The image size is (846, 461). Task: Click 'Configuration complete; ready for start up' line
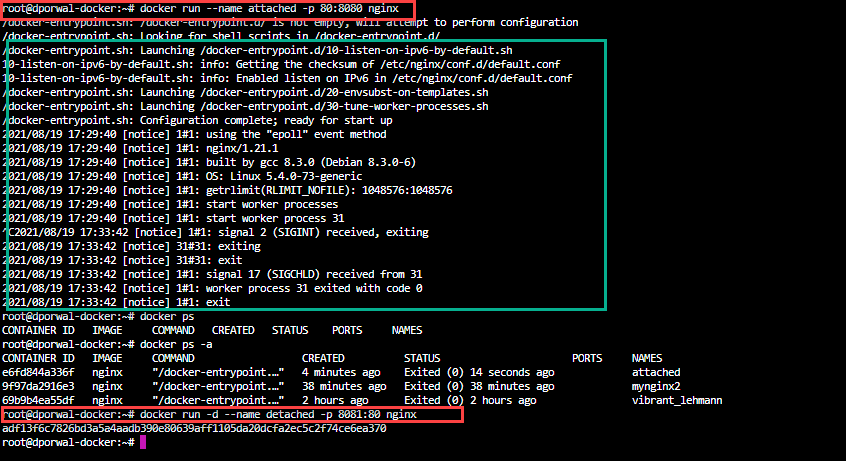pos(197,120)
